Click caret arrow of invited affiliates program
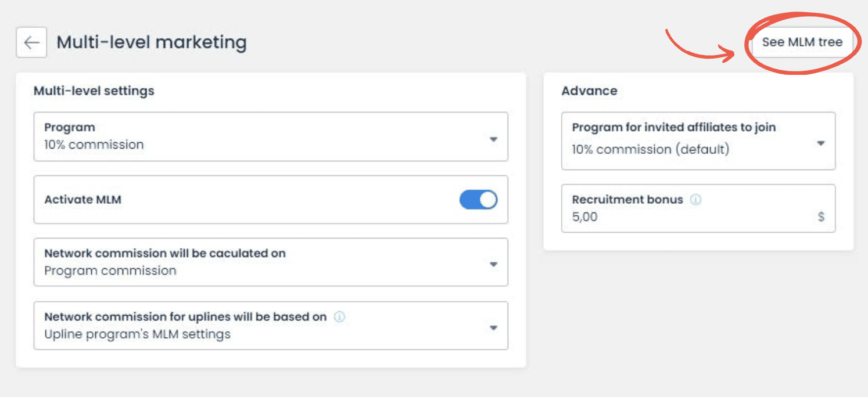This screenshot has width=868, height=397. pos(821,143)
